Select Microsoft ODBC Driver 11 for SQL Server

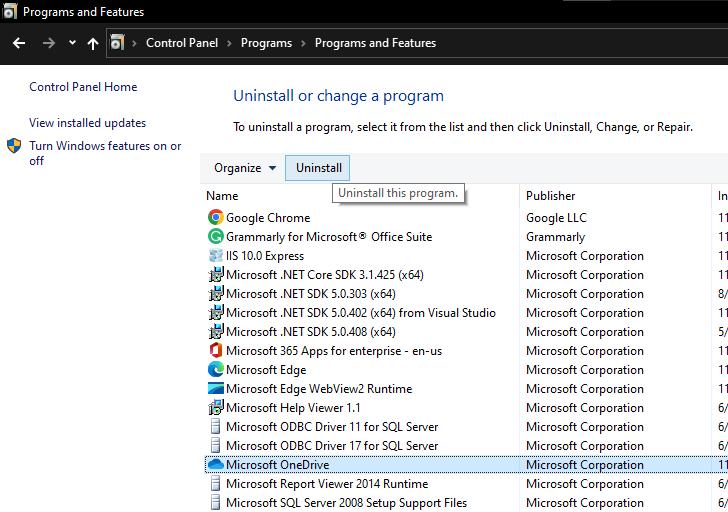332,427
